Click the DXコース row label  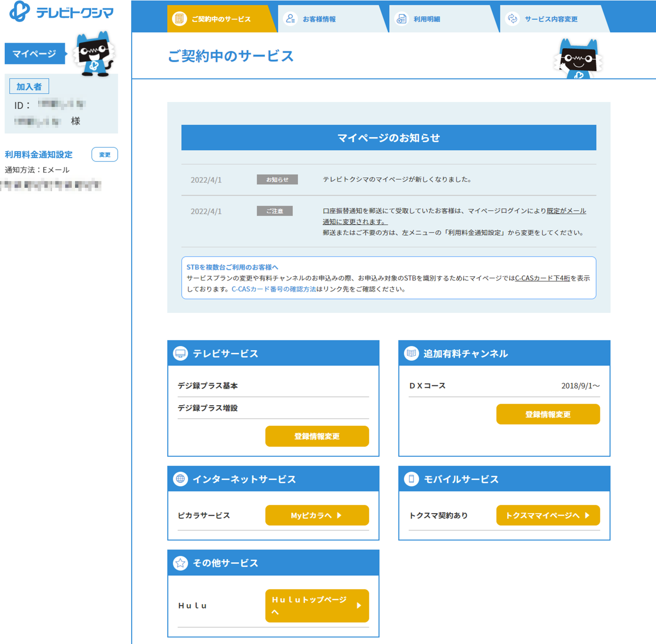click(x=427, y=386)
